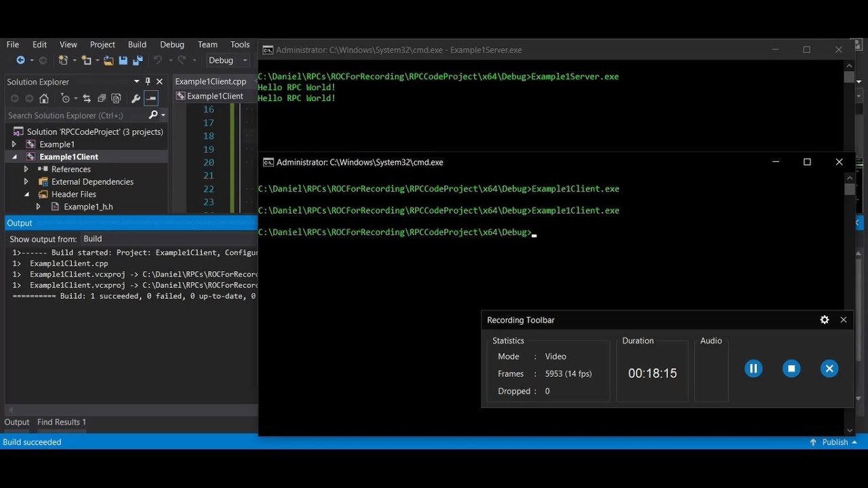Click the Add New Item toolbar icon
Screen dimensions: 868x488
85,60
